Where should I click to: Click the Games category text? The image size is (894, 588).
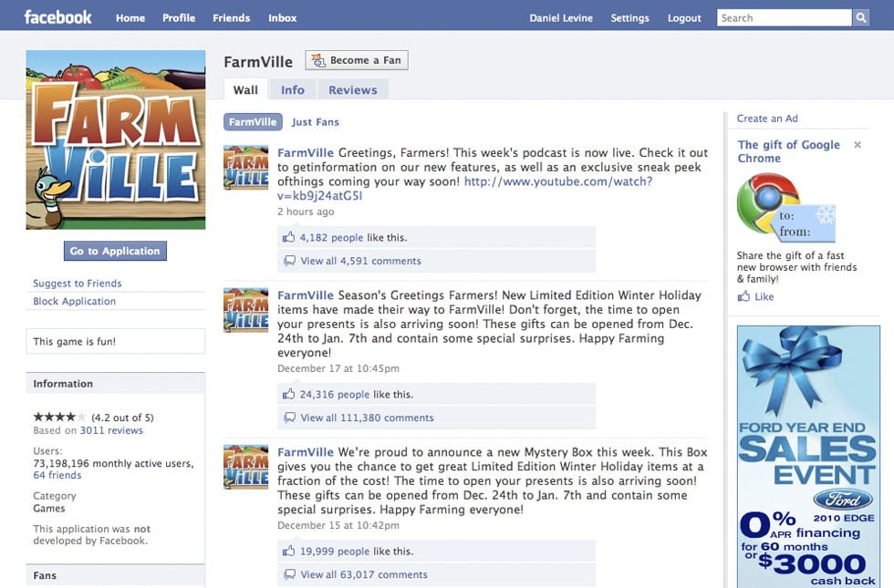[x=49, y=509]
